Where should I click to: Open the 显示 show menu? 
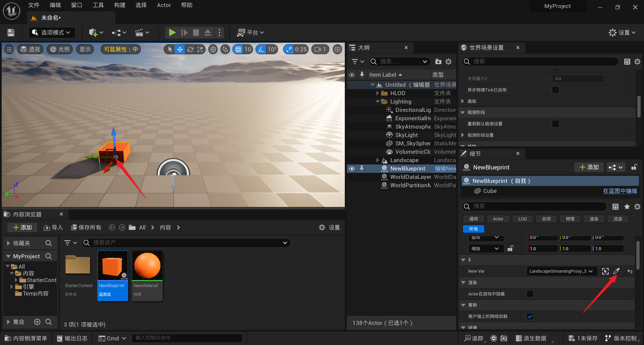(x=85, y=50)
